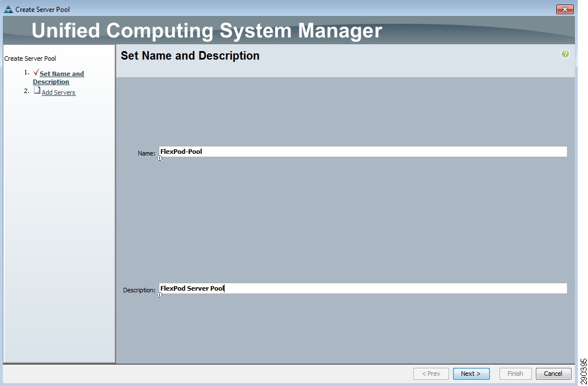This screenshot has height=386, width=588.
Task: Click the Name: field label
Action: (146, 153)
